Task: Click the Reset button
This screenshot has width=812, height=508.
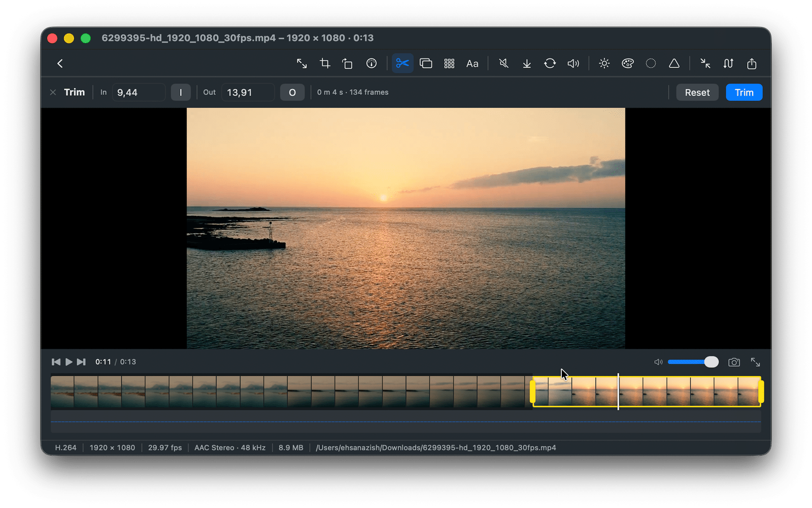Action: point(697,92)
